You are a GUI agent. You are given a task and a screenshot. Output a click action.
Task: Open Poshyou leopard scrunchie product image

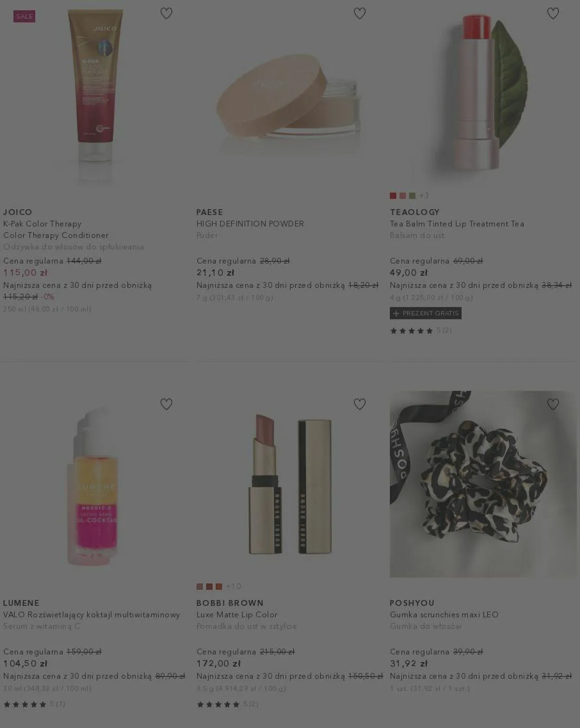coord(483,484)
